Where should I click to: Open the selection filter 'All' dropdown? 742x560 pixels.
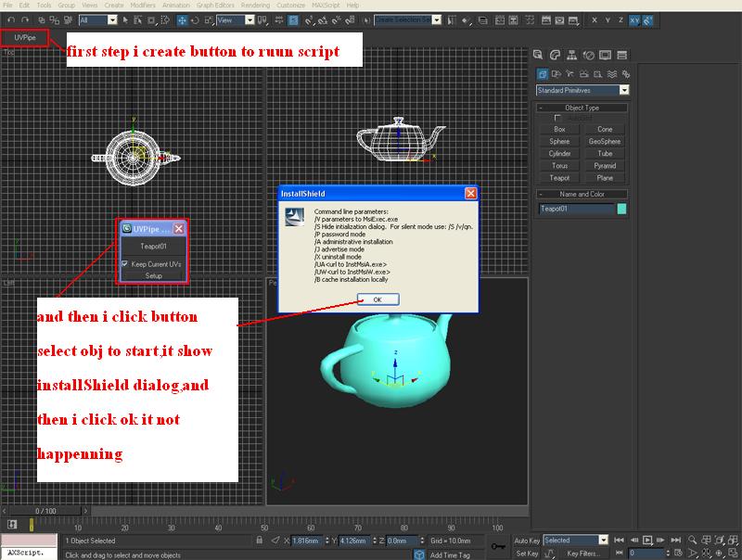click(x=112, y=20)
